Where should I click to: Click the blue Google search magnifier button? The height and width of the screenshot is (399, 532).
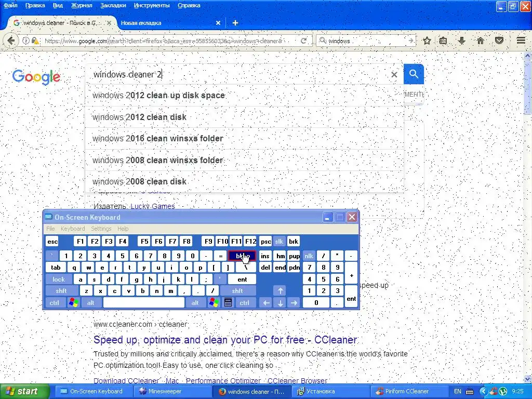click(414, 74)
